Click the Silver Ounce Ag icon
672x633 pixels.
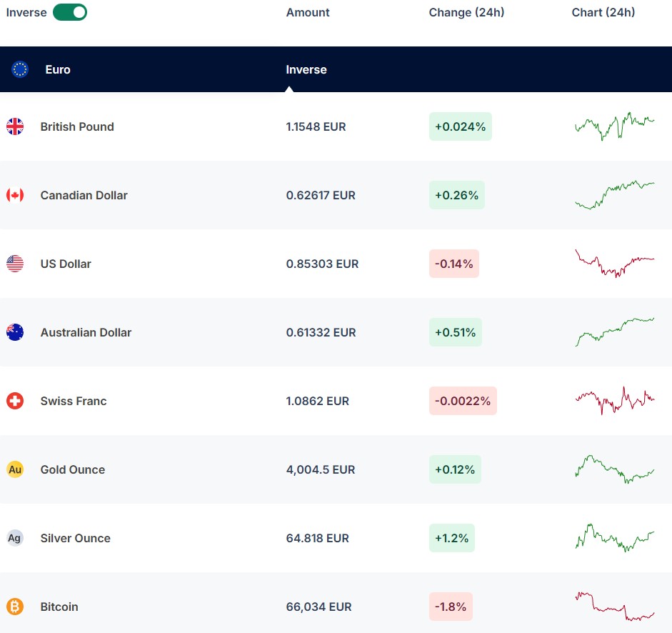(15, 538)
